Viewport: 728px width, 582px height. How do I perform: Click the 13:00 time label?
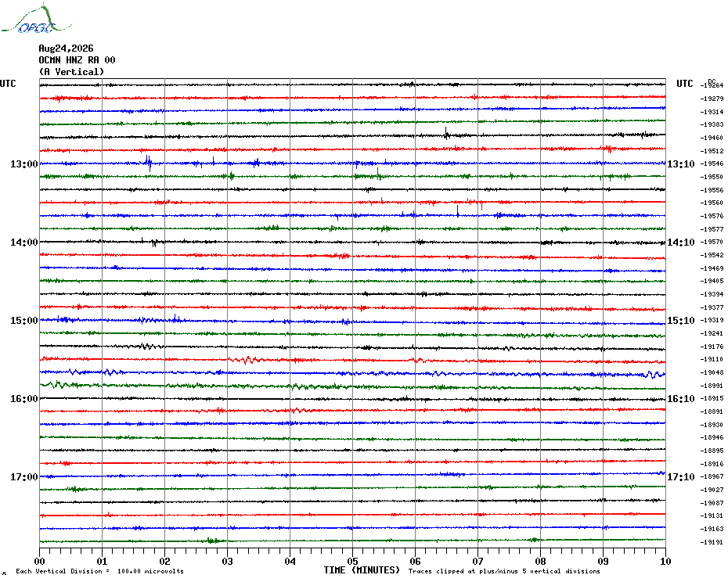(24, 163)
